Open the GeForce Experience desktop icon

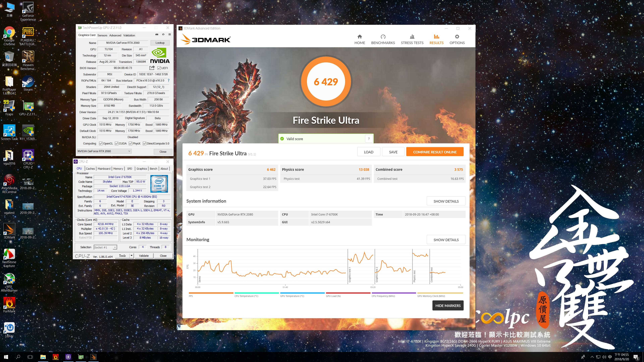point(28,12)
